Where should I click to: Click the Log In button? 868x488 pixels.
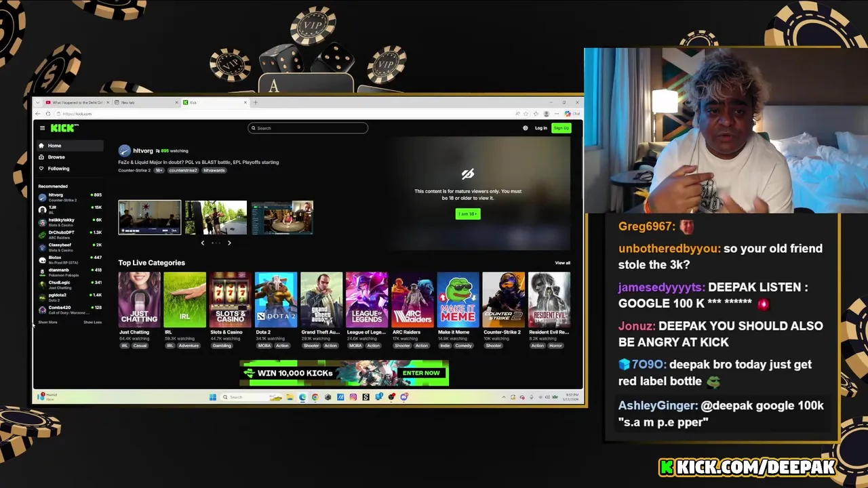(x=541, y=128)
